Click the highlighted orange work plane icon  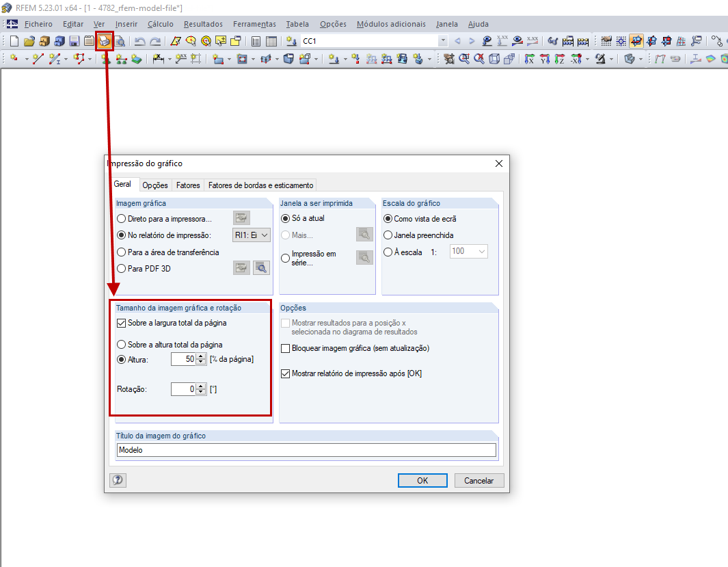636,41
